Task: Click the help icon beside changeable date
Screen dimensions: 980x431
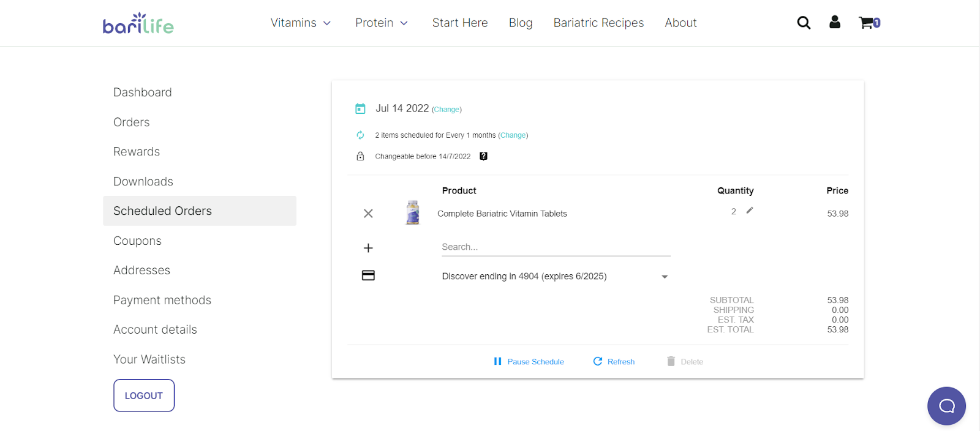Action: pyautogui.click(x=483, y=156)
